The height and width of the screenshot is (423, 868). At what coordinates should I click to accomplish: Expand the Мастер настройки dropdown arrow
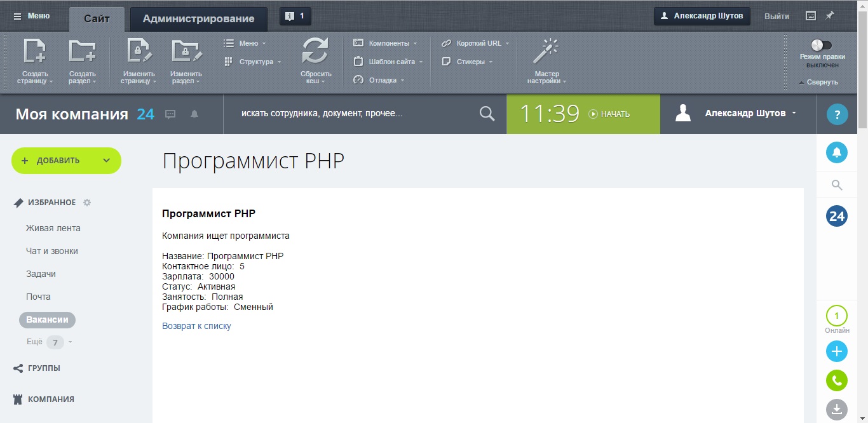pyautogui.click(x=564, y=82)
